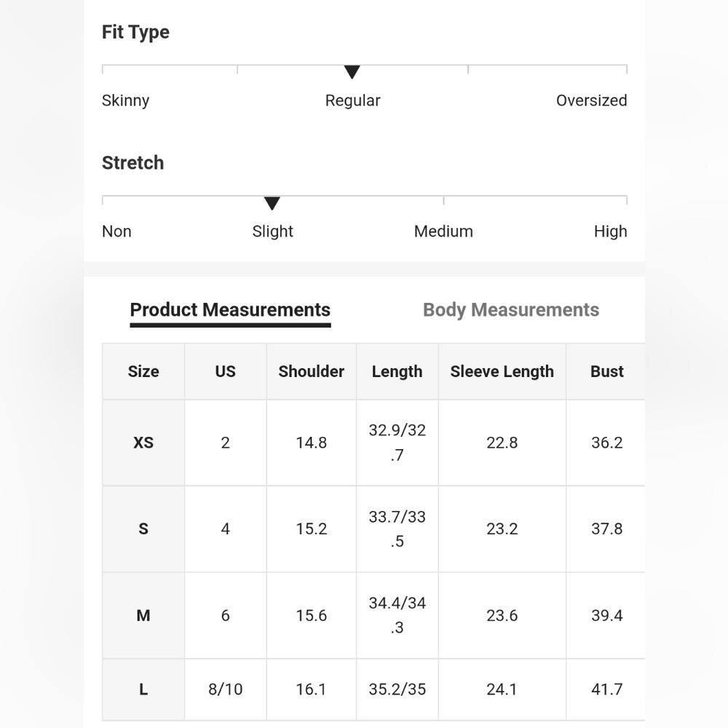Image resolution: width=728 pixels, height=728 pixels.
Task: Click the S size row header
Action: (x=143, y=529)
